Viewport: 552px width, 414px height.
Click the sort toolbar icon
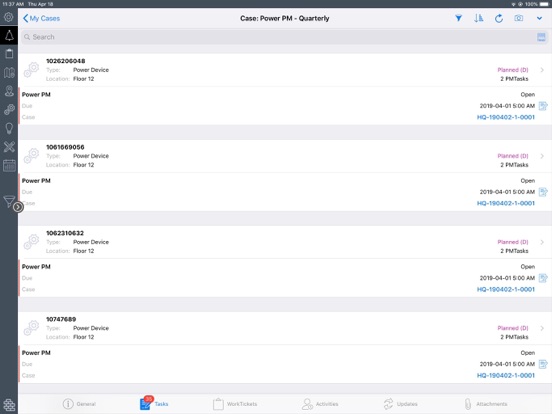click(478, 18)
